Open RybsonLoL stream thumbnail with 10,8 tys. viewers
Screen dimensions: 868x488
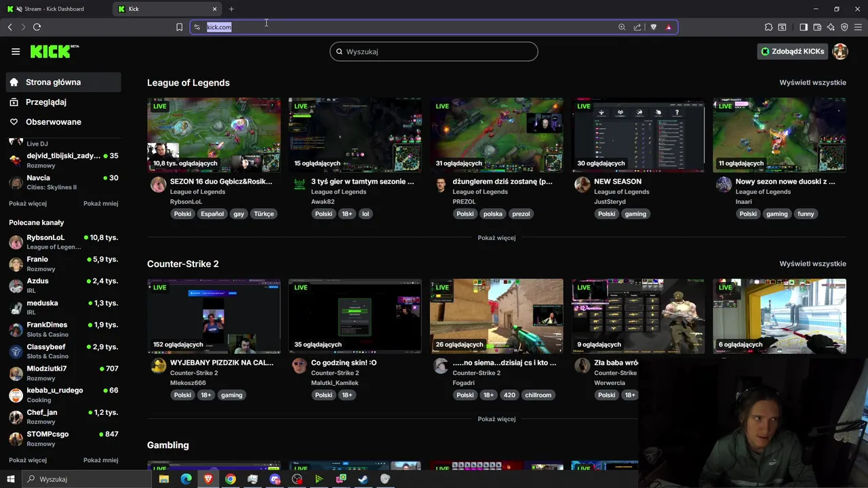214,135
